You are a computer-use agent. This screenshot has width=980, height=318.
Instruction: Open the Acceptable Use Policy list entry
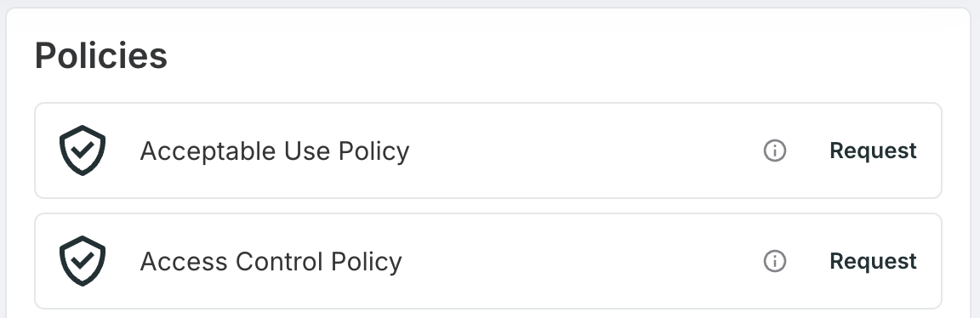pos(488,150)
